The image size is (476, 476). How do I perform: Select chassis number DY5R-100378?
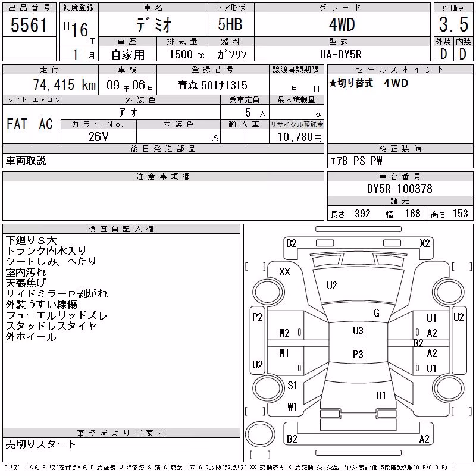pyautogui.click(x=399, y=189)
